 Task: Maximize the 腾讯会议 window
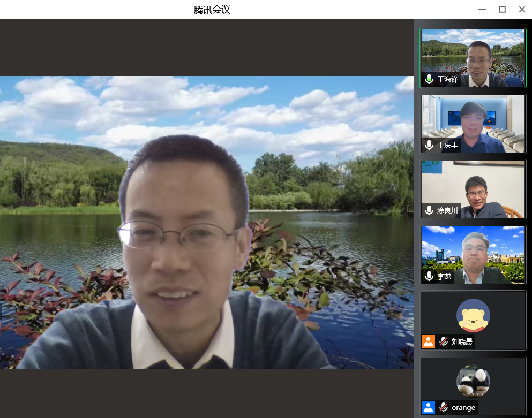(502, 9)
